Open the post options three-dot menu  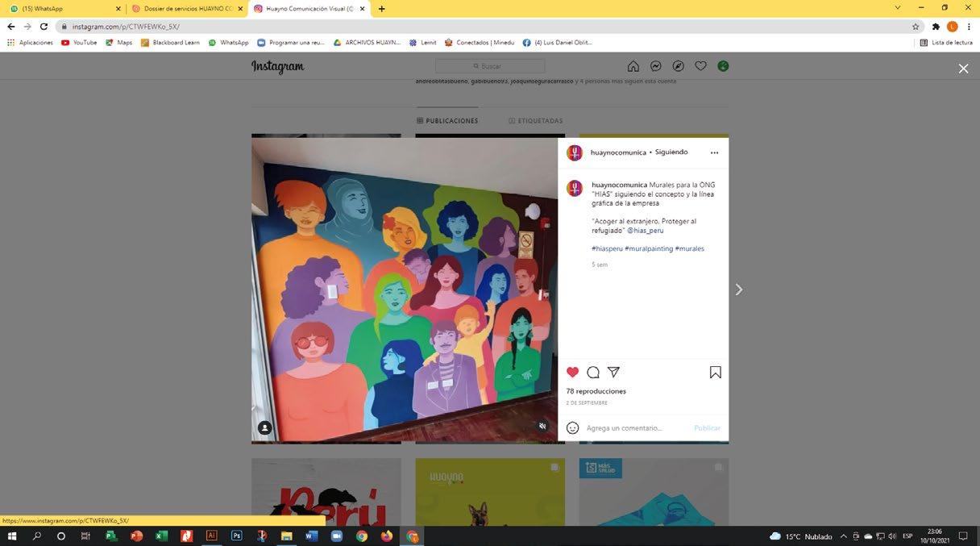click(714, 152)
